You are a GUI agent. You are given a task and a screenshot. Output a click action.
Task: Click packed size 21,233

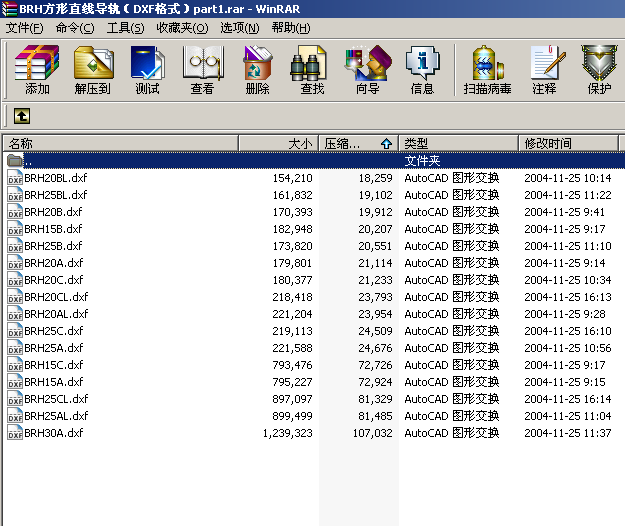pyautogui.click(x=375, y=280)
